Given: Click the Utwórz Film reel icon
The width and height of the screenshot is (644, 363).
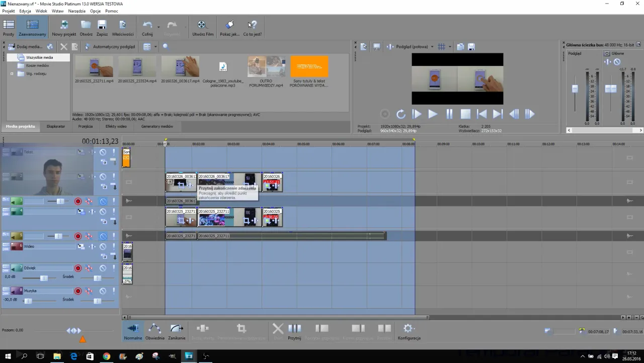Looking at the screenshot, I should click(203, 28).
